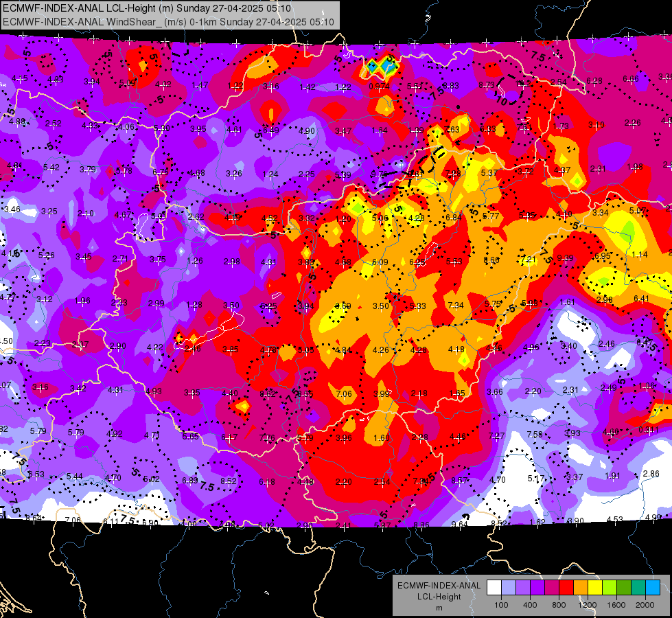Click the legend value label 400

click(530, 605)
